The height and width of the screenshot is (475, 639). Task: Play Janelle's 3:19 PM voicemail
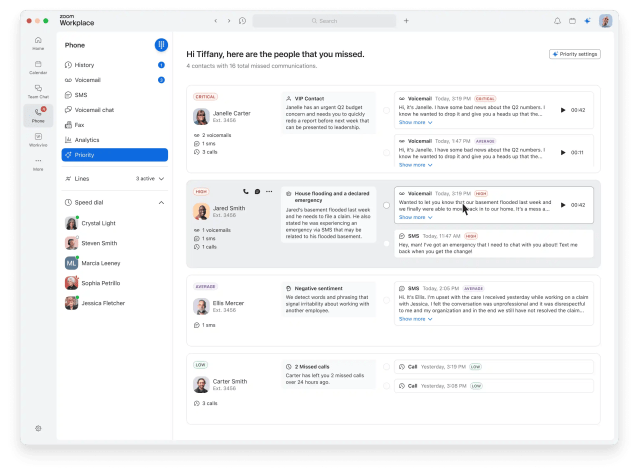[563, 110]
